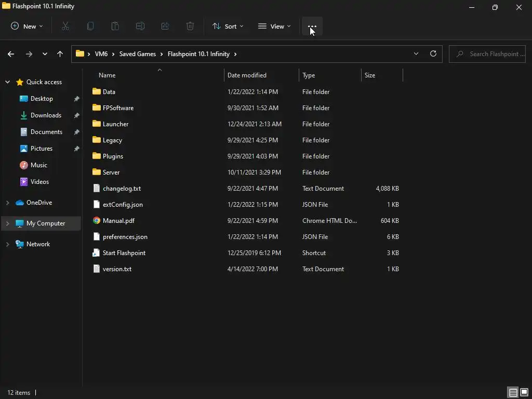Click the Manual.pdf Chrome icon
532x399 pixels.
[96, 220]
